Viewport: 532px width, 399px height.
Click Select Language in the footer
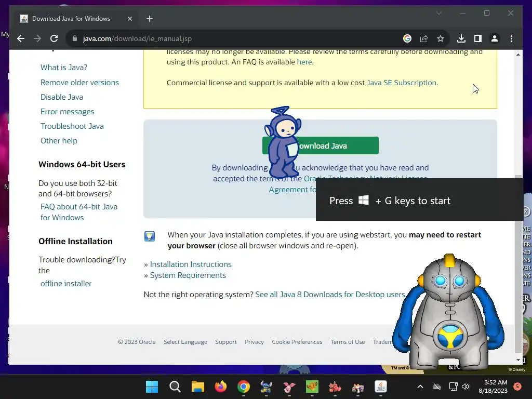[185, 342]
